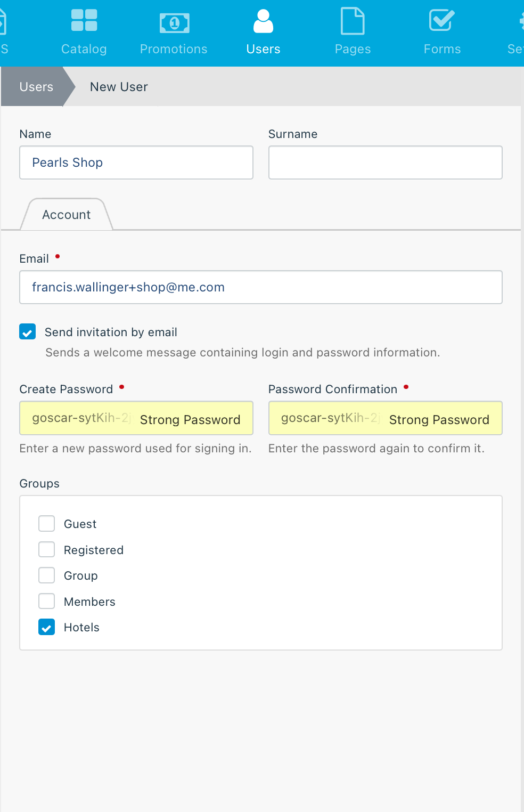
Task: Check the Group group checkbox
Action: (47, 575)
